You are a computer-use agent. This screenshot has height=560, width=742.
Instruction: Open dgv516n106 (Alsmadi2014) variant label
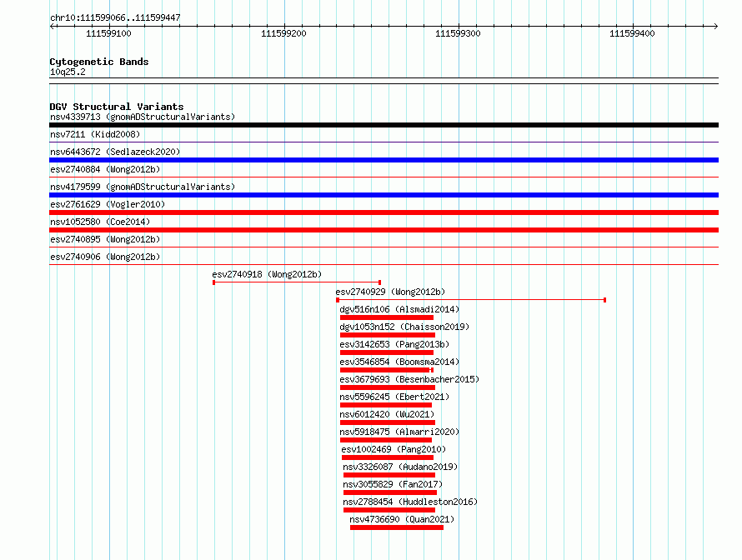pyautogui.click(x=399, y=309)
